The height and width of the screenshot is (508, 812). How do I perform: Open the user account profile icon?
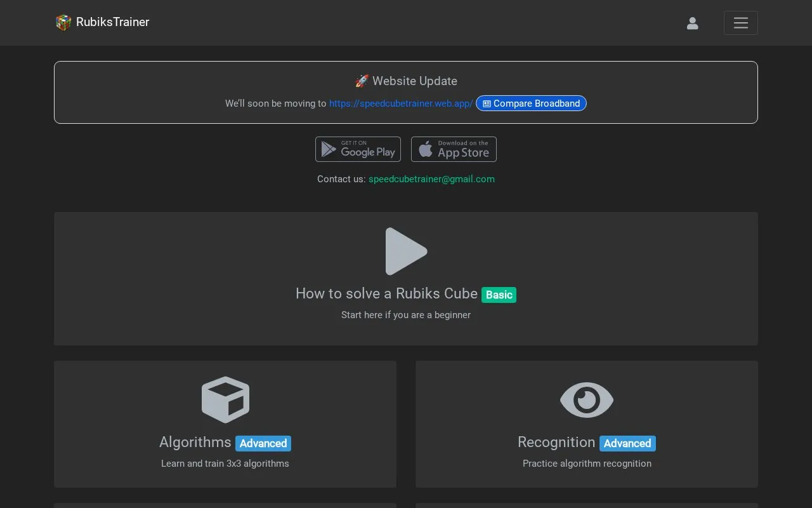(x=693, y=23)
